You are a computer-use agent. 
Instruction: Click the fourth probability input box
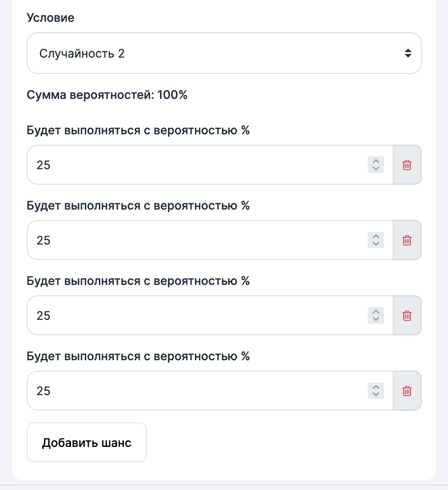(x=181, y=391)
